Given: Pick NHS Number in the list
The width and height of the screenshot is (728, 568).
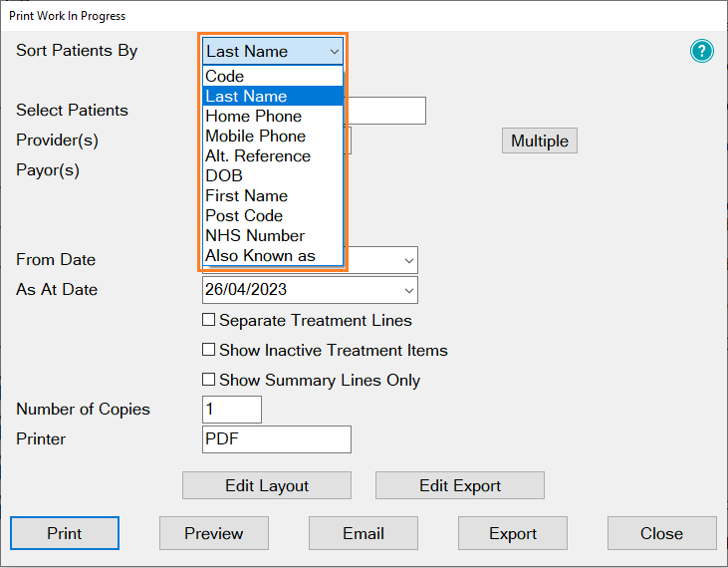Looking at the screenshot, I should (x=273, y=236).
